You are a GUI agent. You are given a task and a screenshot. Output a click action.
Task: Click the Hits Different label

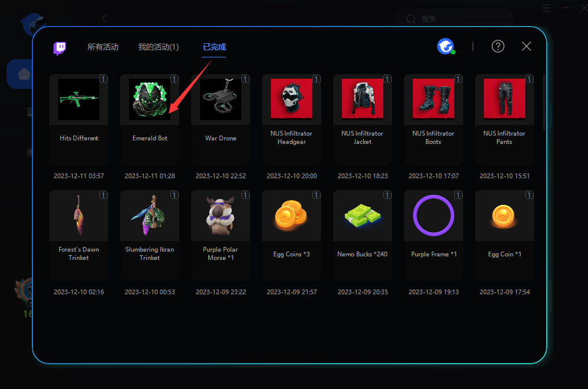coord(79,138)
